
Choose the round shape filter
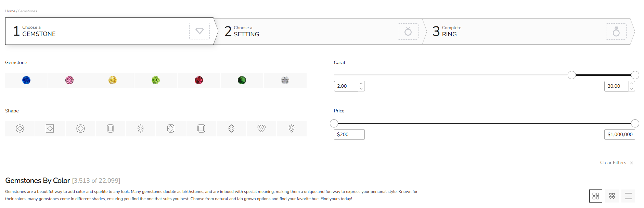tap(20, 129)
